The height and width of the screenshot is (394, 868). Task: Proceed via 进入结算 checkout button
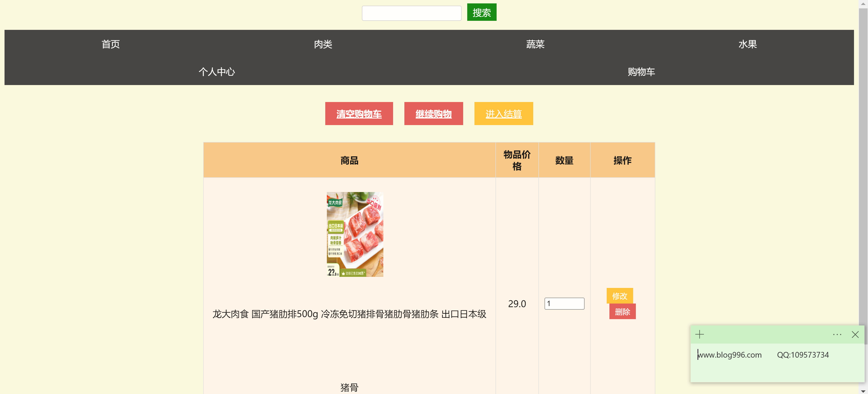pos(503,114)
